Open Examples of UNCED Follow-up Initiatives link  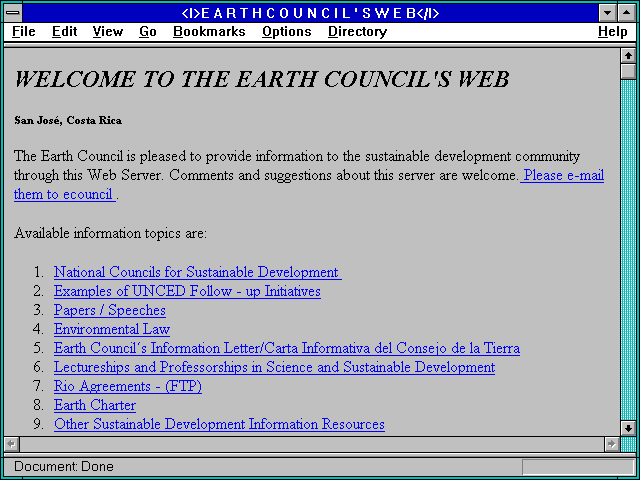click(x=187, y=291)
